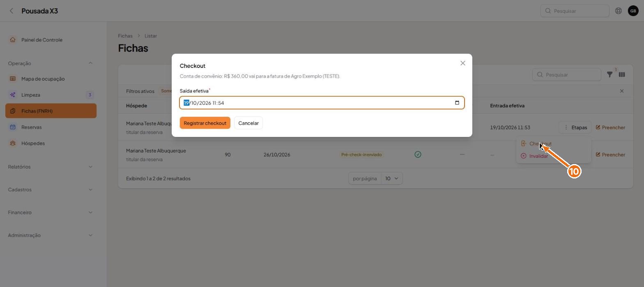Click the Entrada efetiva column header
Viewport: 644px width, 287px height.
[507, 106]
